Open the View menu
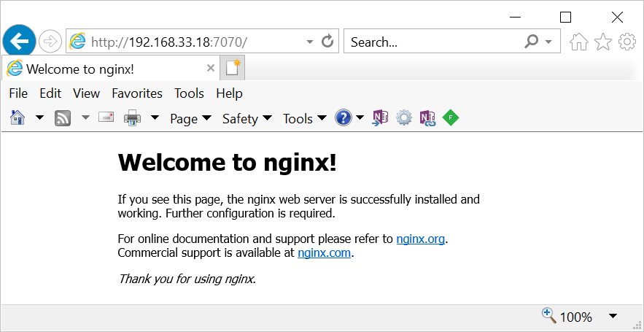Image resolution: width=644 pixels, height=332 pixels. pyautogui.click(x=86, y=93)
